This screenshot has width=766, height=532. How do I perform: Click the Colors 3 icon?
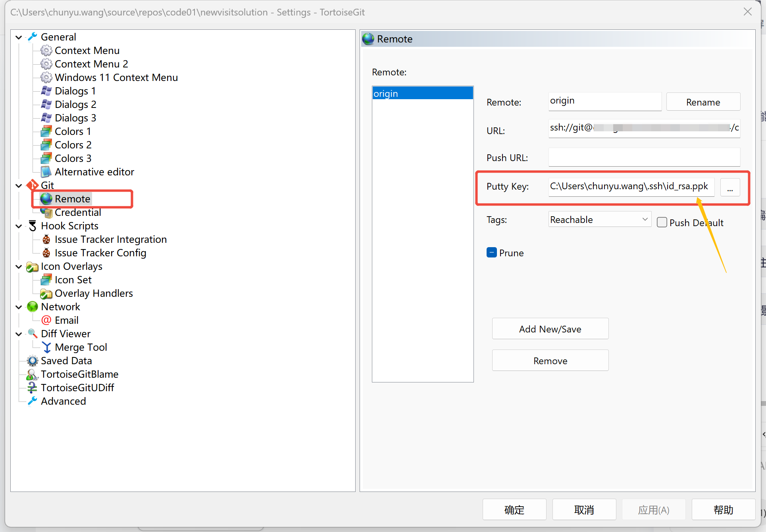coord(46,158)
